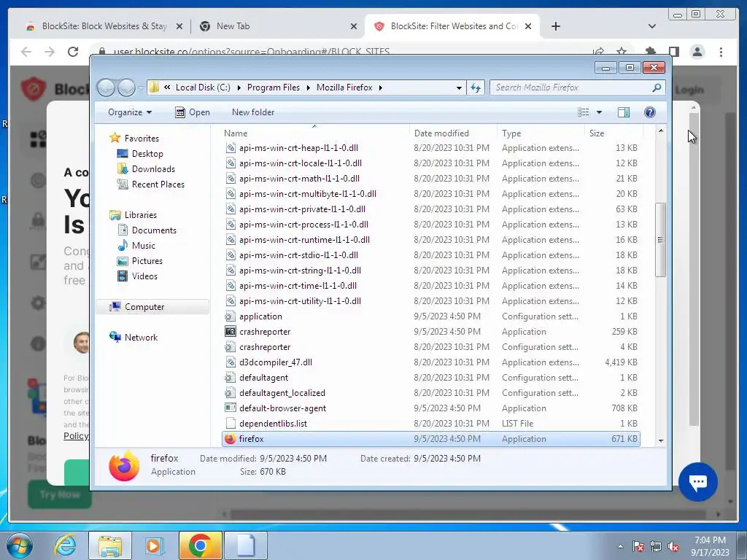Open the Windows Start button

[x=19, y=545]
